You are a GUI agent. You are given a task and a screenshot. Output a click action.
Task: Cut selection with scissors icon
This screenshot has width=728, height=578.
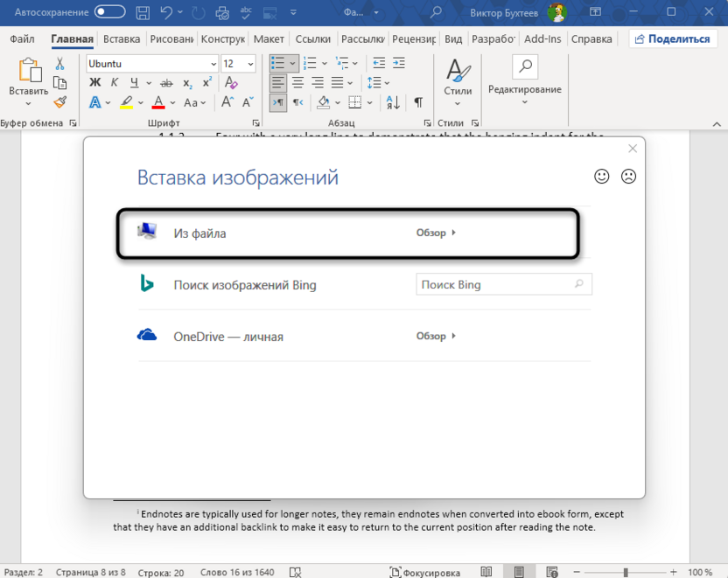point(59,64)
